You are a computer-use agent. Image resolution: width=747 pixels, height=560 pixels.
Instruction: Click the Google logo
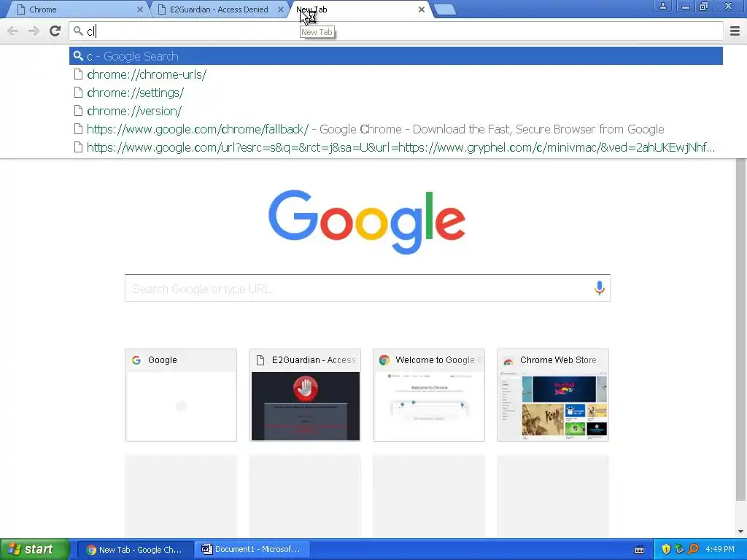coord(367,222)
